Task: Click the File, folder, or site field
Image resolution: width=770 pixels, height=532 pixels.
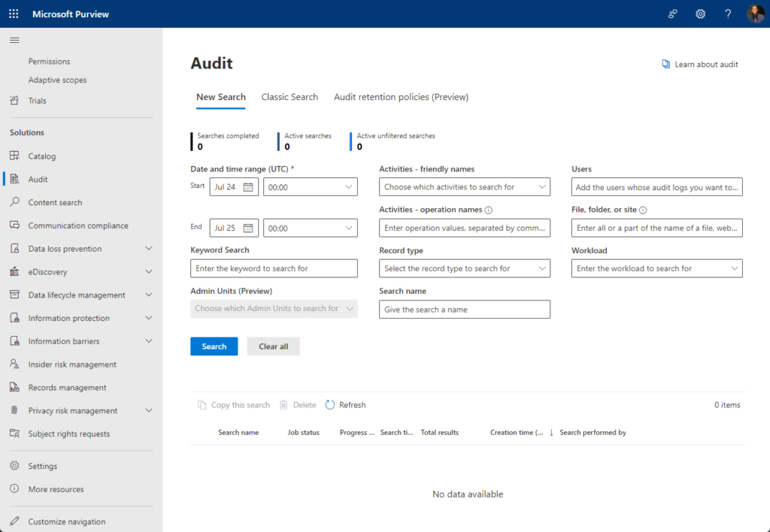Action: click(x=657, y=228)
